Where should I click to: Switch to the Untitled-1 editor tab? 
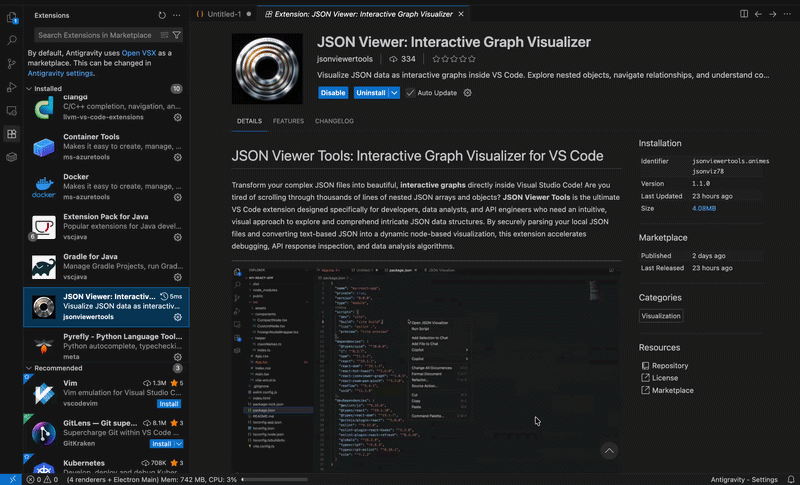[223, 14]
